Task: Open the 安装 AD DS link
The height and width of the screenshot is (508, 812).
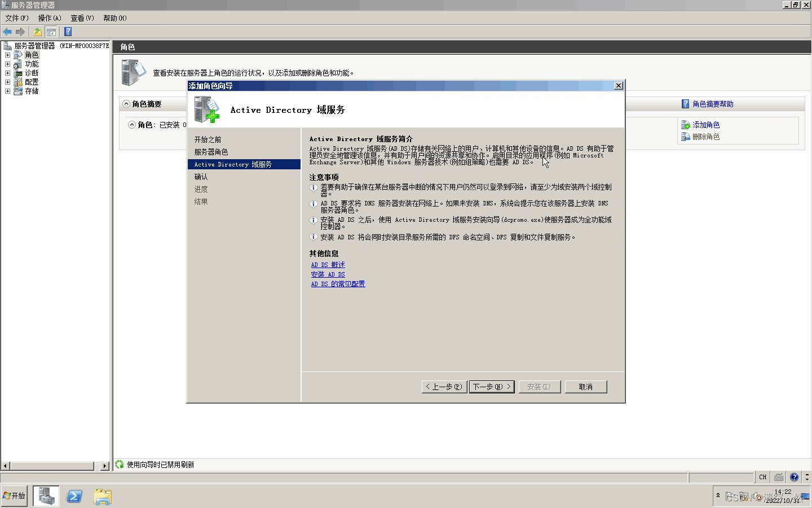Action: [328, 274]
